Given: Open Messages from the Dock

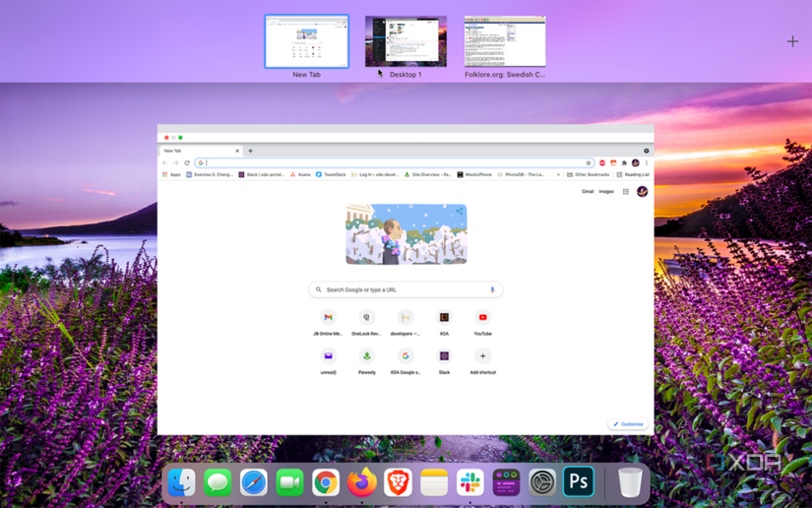Looking at the screenshot, I should [218, 482].
